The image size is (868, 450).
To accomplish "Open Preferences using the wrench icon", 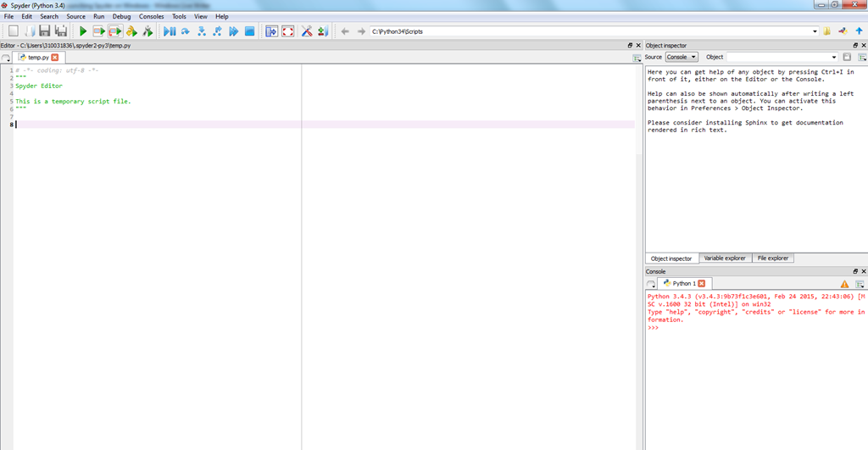I will (307, 31).
